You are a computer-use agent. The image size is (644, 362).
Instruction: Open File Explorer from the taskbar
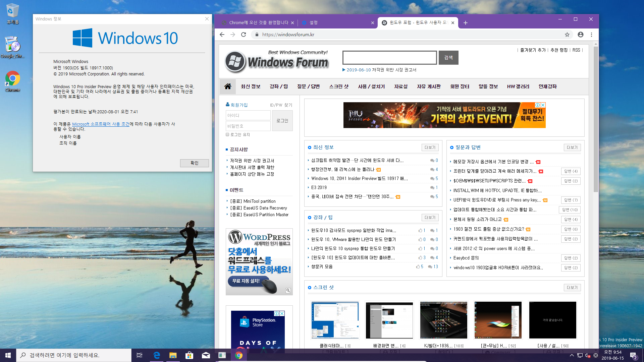[x=173, y=355]
